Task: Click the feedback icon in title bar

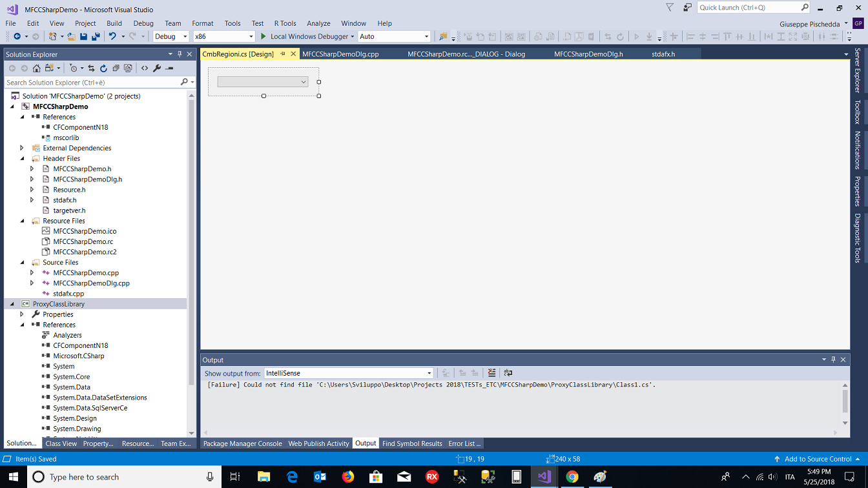Action: coord(687,8)
